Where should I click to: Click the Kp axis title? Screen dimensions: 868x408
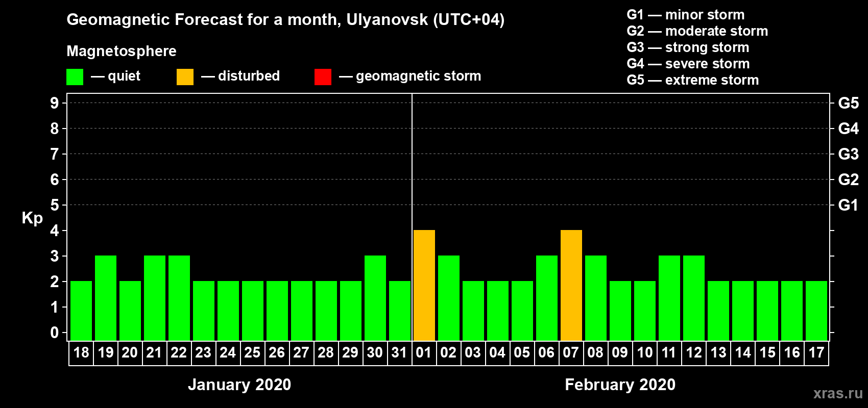point(32,218)
